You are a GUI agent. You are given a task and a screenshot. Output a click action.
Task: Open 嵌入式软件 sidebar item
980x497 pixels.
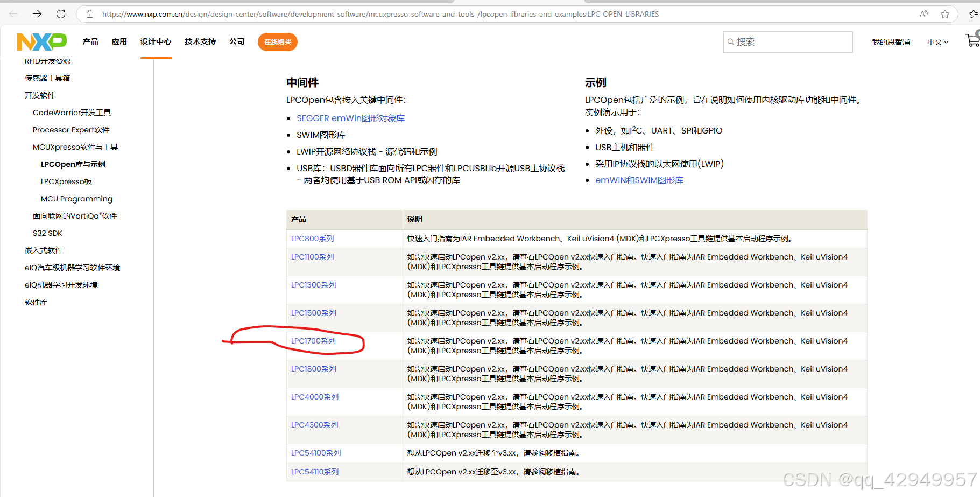[44, 250]
